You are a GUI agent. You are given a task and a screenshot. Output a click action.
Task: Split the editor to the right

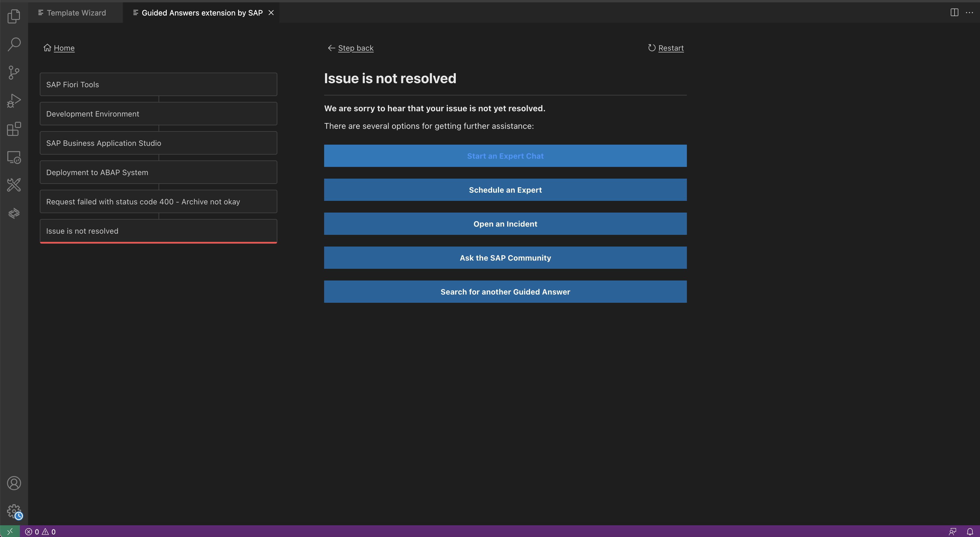pyautogui.click(x=954, y=13)
